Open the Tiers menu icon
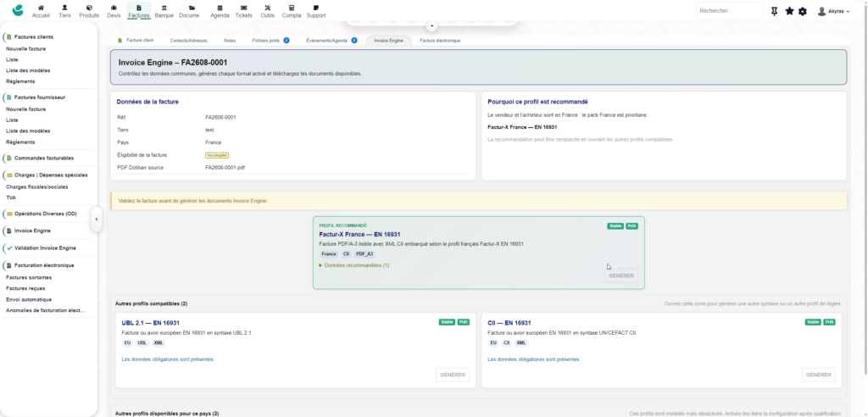 tap(64, 8)
